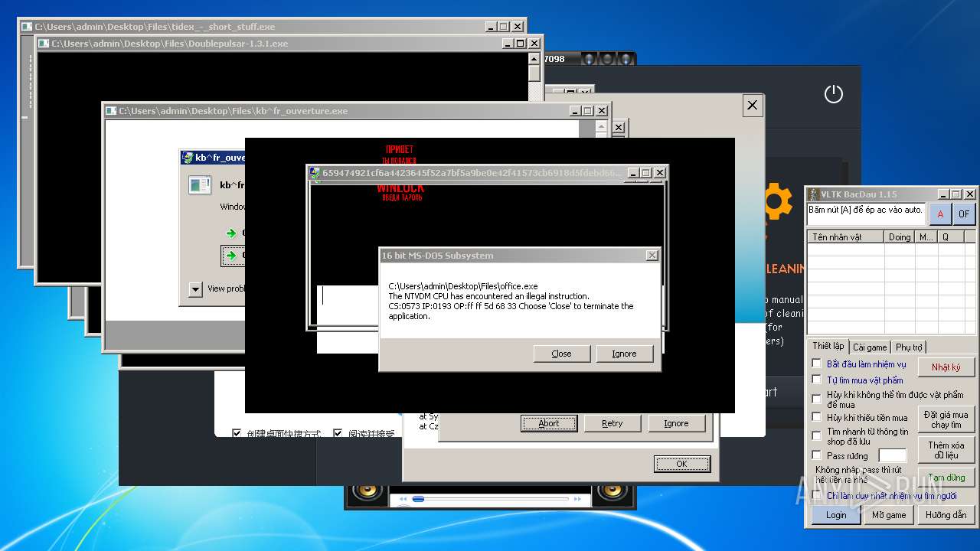The image size is (980, 551).
Task: Toggle the 阅读并接受 checkbox
Action: pyautogui.click(x=338, y=433)
